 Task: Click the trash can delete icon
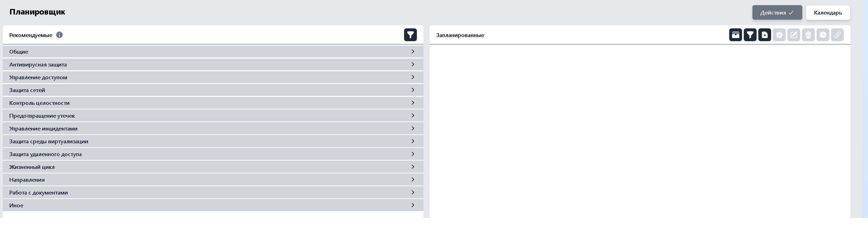tap(808, 35)
